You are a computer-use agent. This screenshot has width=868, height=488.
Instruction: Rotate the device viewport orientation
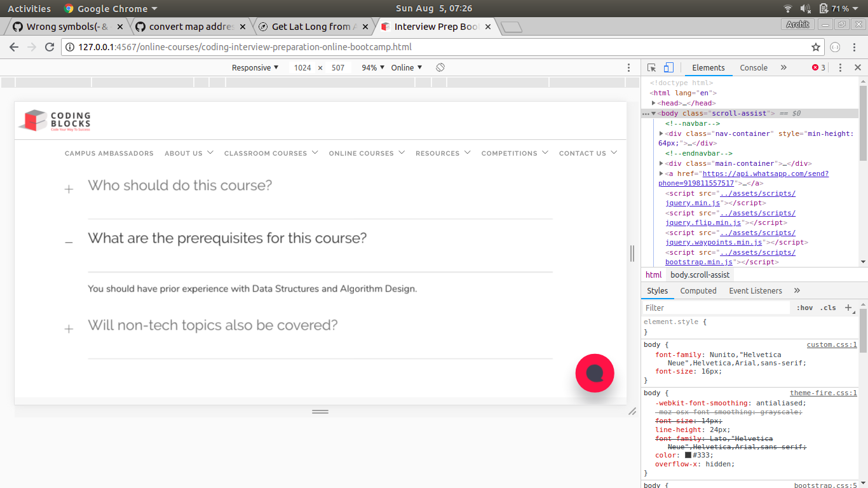point(440,67)
